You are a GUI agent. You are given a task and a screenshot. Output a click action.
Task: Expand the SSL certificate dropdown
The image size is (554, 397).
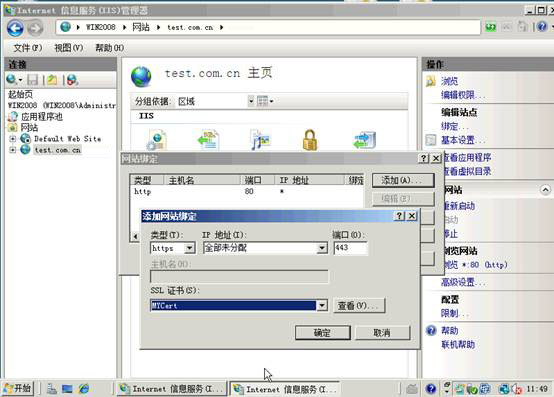pos(322,305)
